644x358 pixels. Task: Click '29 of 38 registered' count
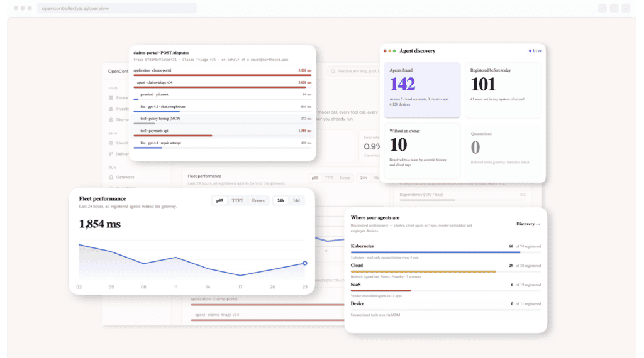(525, 266)
